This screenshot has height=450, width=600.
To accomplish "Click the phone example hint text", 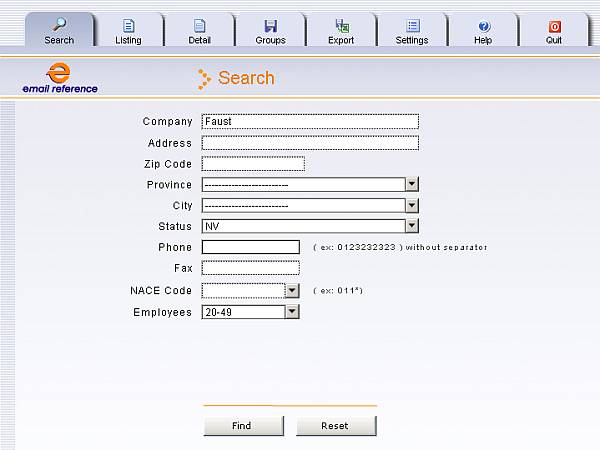I will tap(400, 247).
